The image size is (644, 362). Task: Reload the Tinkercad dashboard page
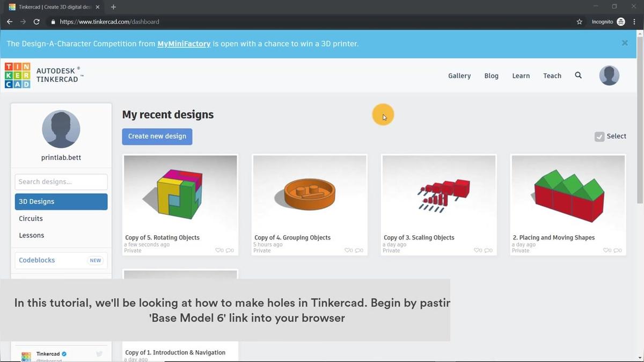pyautogui.click(x=36, y=22)
